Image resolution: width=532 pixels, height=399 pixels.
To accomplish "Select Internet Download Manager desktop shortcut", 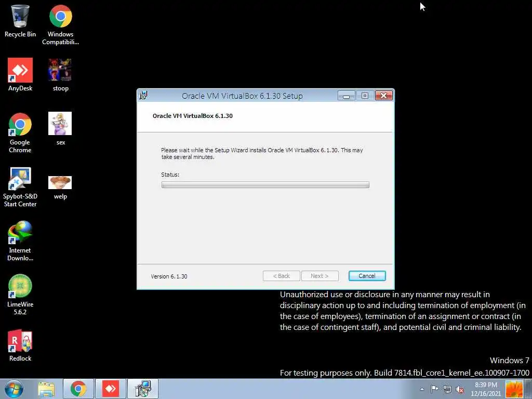I will pyautogui.click(x=20, y=241).
